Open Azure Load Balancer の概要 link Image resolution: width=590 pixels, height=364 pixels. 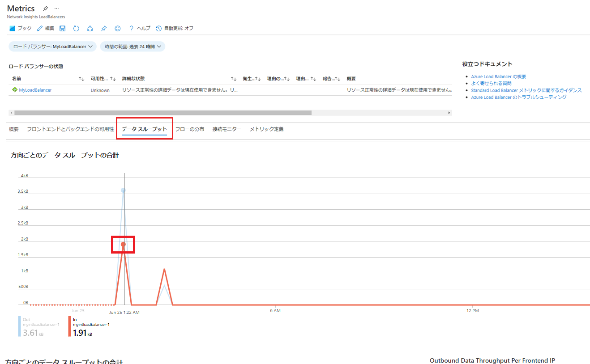[499, 76]
